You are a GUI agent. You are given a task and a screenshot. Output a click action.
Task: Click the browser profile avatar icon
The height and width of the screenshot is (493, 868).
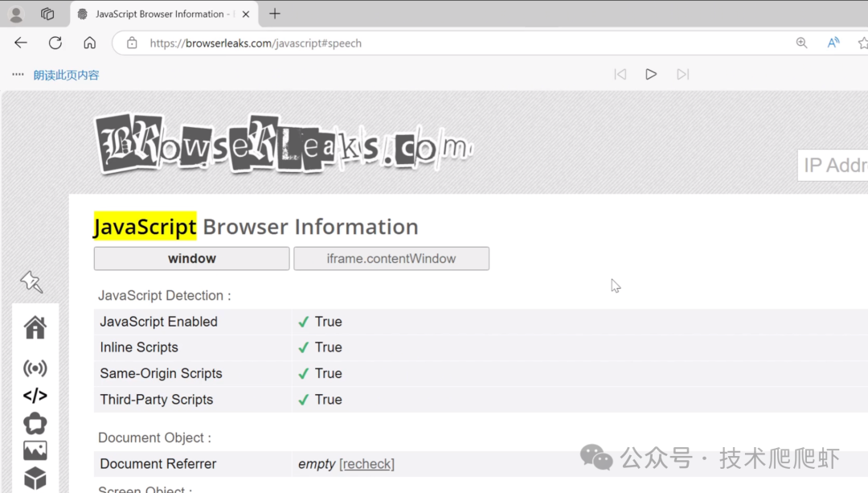click(15, 14)
